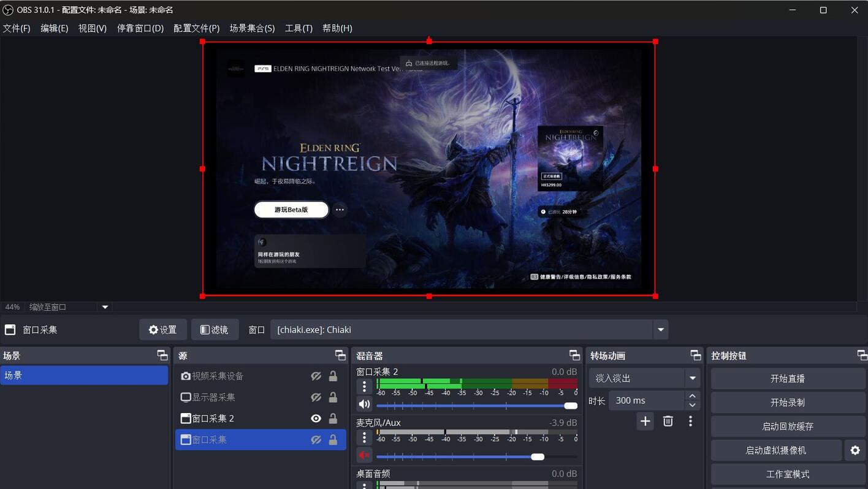Increase the transition 时长 with up stepper arrow
Image resolution: width=868 pixels, height=489 pixels.
point(693,396)
